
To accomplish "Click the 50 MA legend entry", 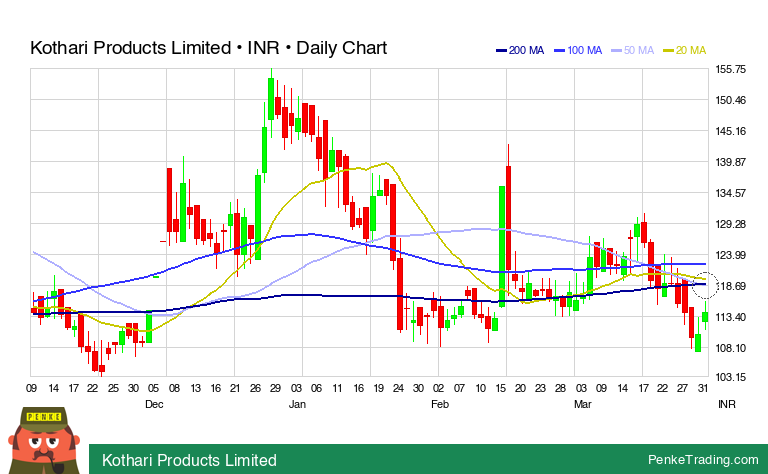I will click(x=633, y=50).
